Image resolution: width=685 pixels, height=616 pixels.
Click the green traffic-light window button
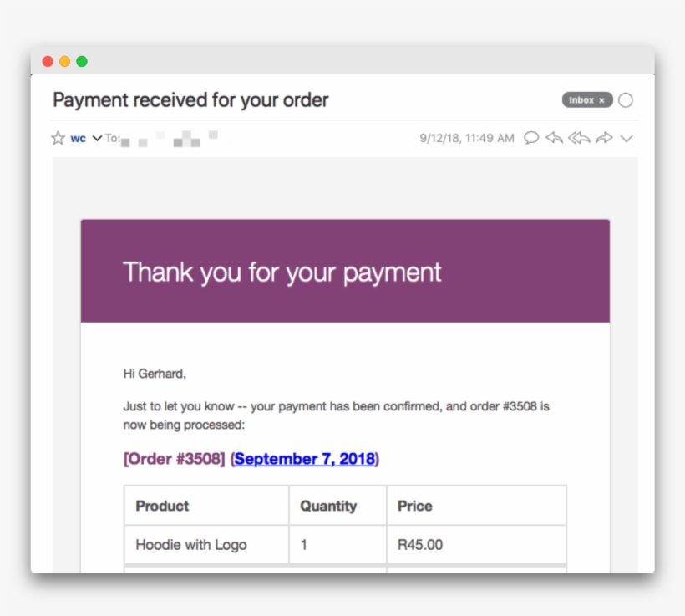point(80,61)
